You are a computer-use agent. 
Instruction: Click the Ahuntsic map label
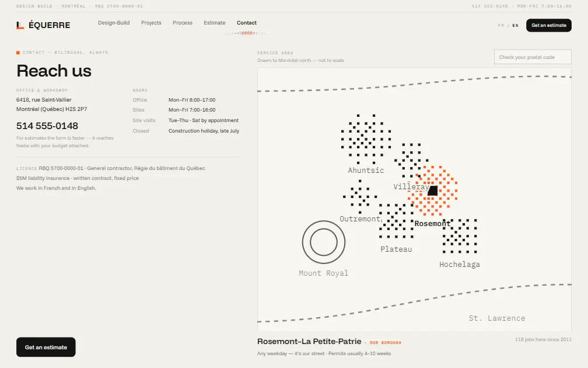click(366, 171)
